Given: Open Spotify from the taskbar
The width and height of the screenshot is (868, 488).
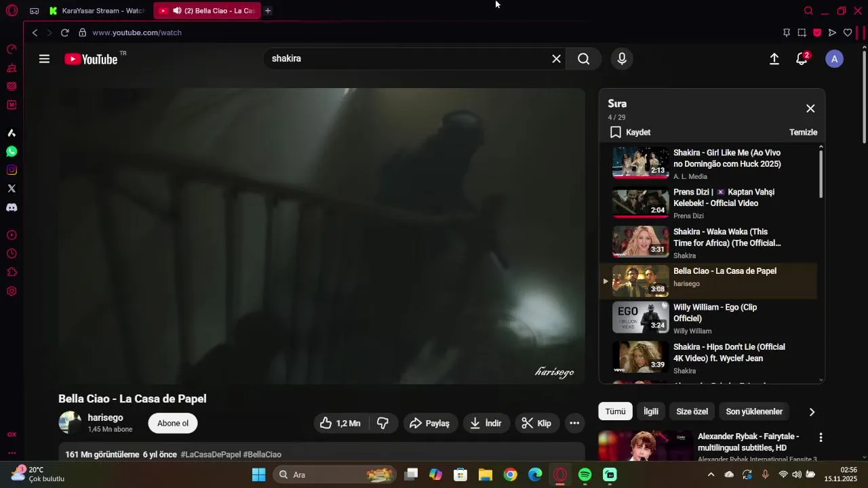Looking at the screenshot, I should 585,474.
